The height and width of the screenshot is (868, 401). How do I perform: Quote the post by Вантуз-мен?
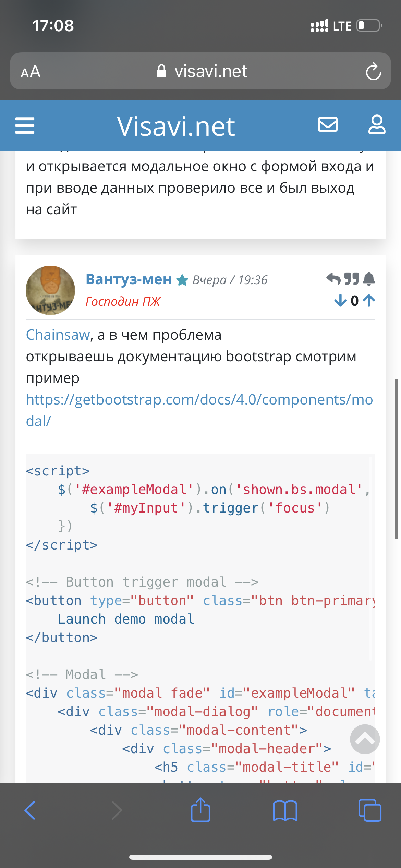coord(351,279)
